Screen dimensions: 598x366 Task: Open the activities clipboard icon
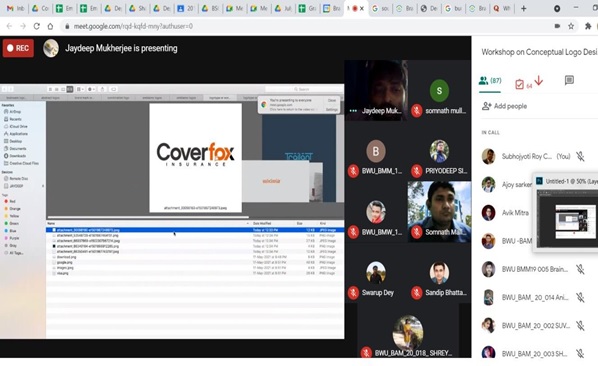[x=519, y=84]
